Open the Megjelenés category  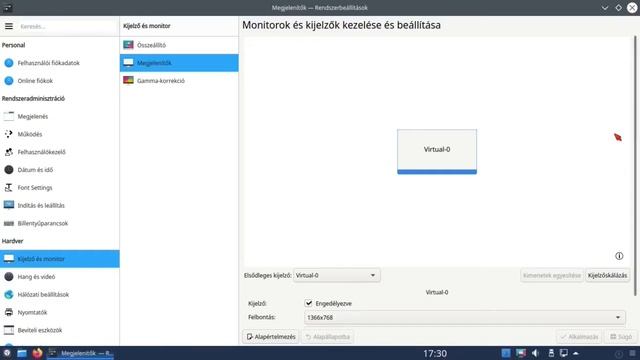coord(60,116)
